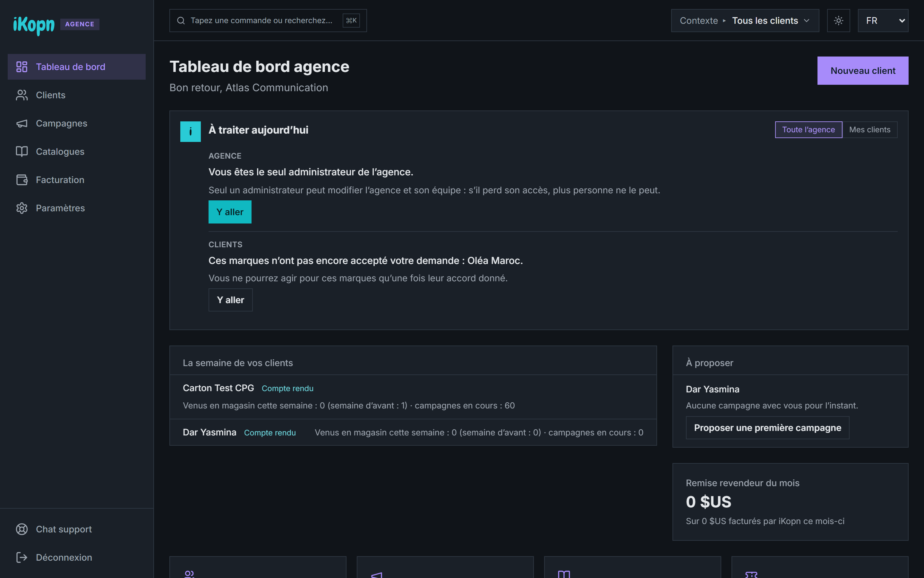Click the À traiter aujourd'hui heading
Image resolution: width=924 pixels, height=578 pixels.
coord(259,130)
